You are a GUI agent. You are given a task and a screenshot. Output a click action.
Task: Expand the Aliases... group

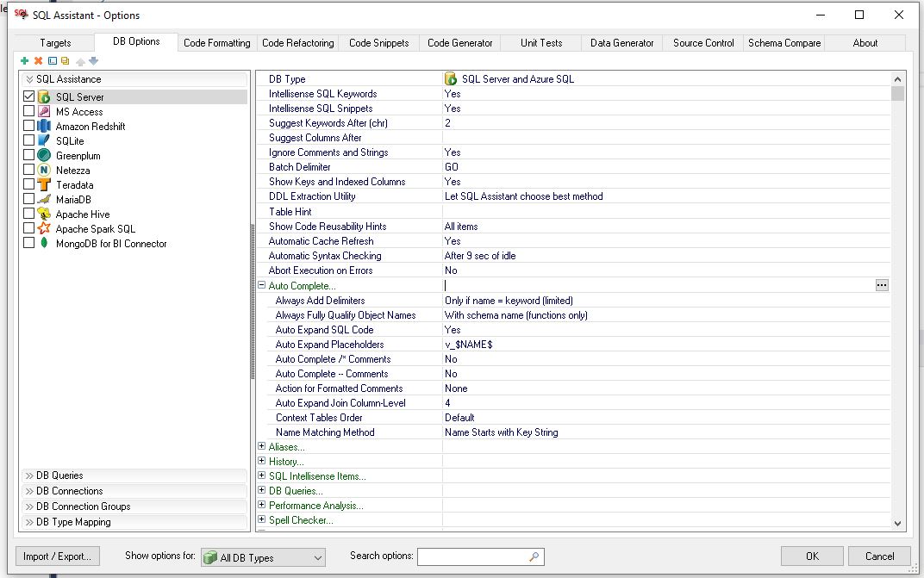point(262,446)
